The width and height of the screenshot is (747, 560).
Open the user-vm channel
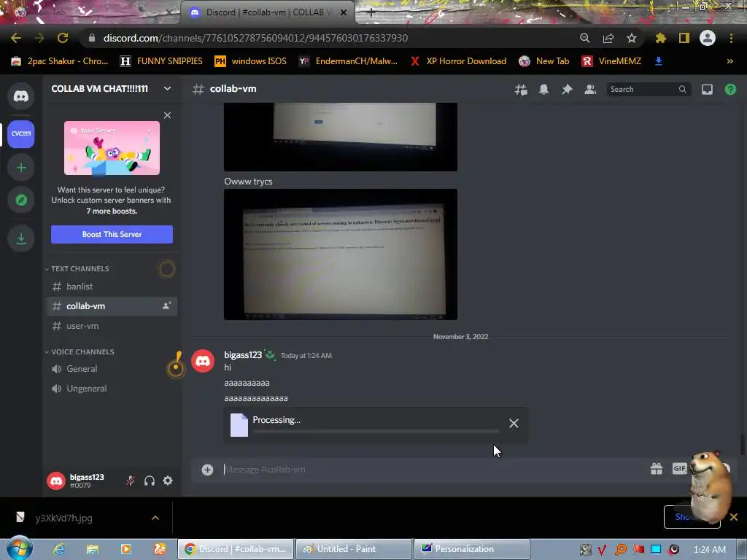pos(112,326)
